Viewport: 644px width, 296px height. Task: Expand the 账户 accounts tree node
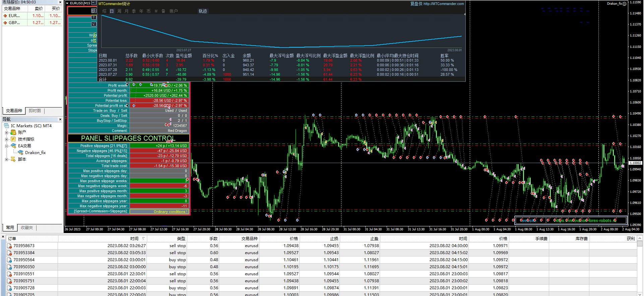point(6,133)
